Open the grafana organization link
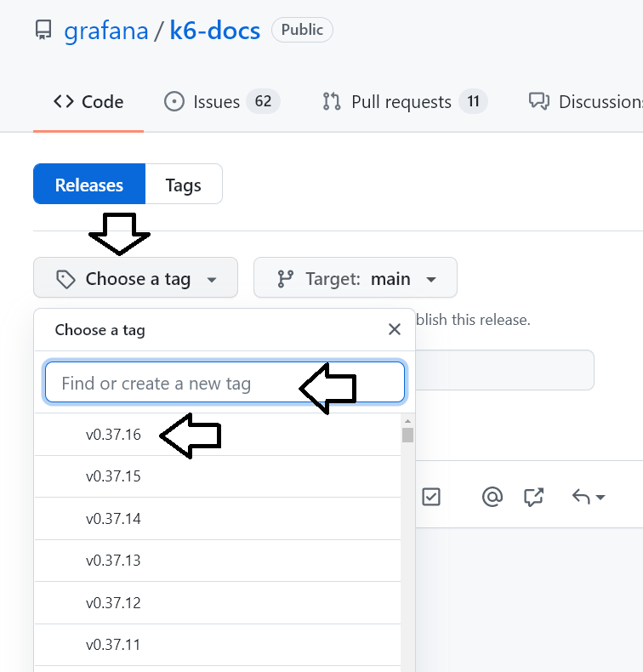643x672 pixels. pyautogui.click(x=105, y=31)
